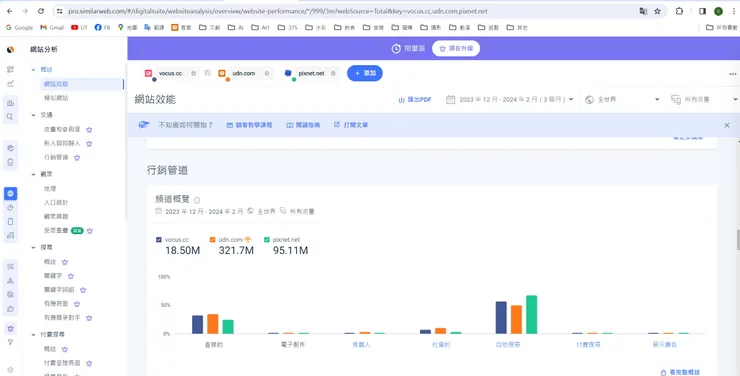
Task: Open 地理 sidebar item
Action: (x=50, y=189)
